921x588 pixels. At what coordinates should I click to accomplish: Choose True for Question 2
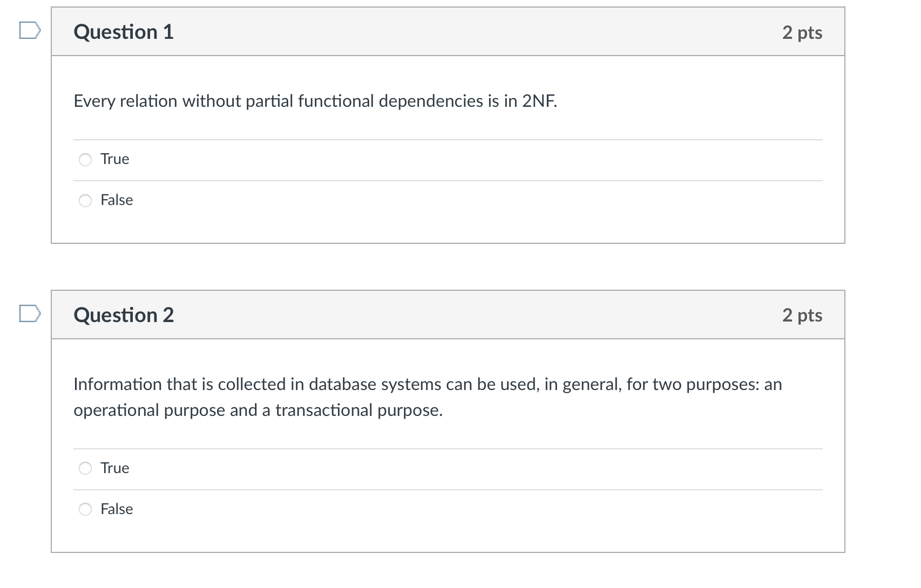[x=85, y=468]
